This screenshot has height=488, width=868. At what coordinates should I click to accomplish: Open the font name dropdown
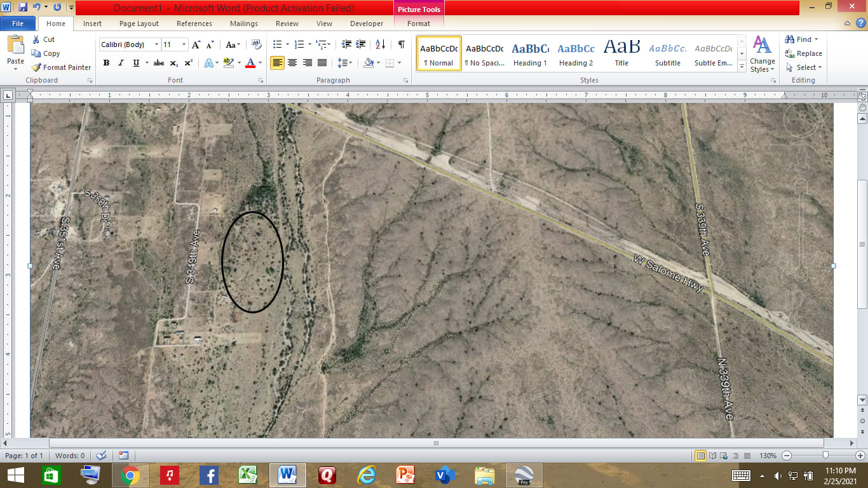tap(156, 44)
